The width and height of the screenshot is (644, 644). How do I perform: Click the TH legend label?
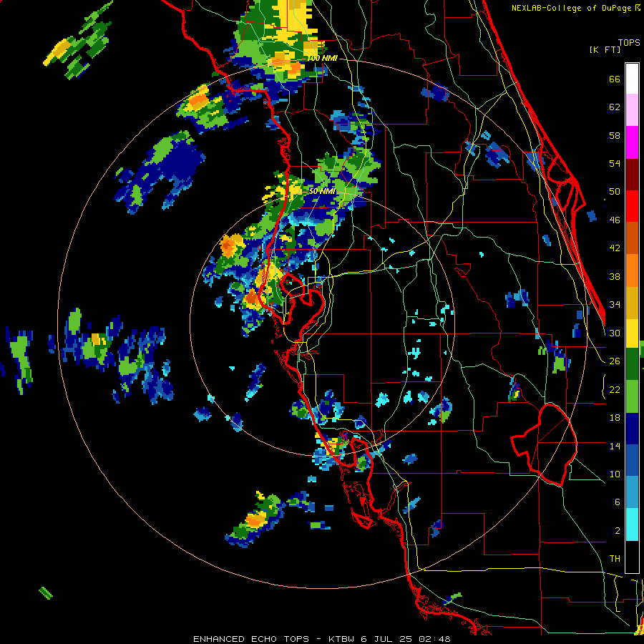point(615,559)
